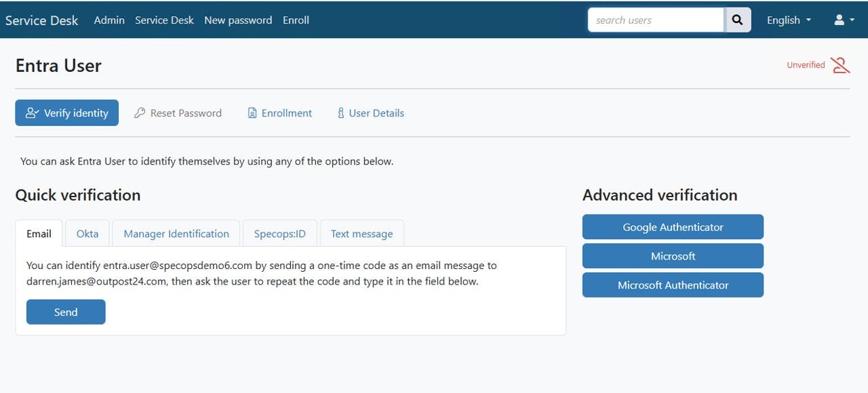Image resolution: width=868 pixels, height=393 pixels.
Task: Click the Service Desk logo text
Action: (41, 20)
